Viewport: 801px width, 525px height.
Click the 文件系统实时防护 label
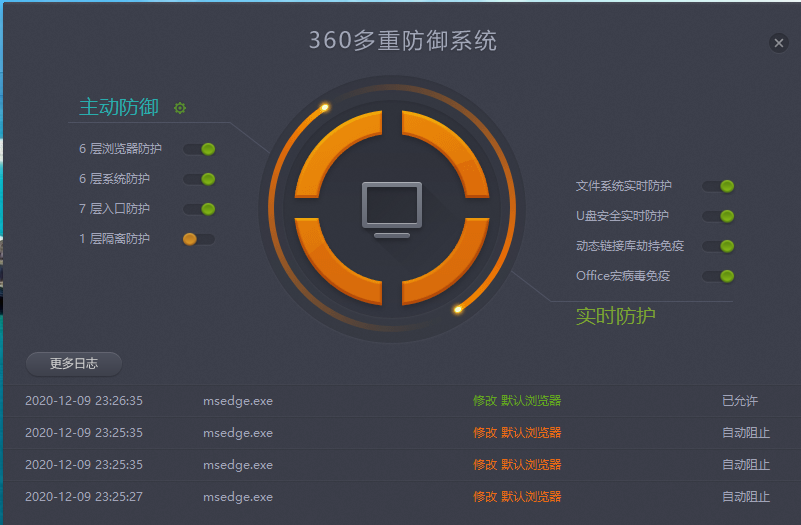(x=623, y=186)
